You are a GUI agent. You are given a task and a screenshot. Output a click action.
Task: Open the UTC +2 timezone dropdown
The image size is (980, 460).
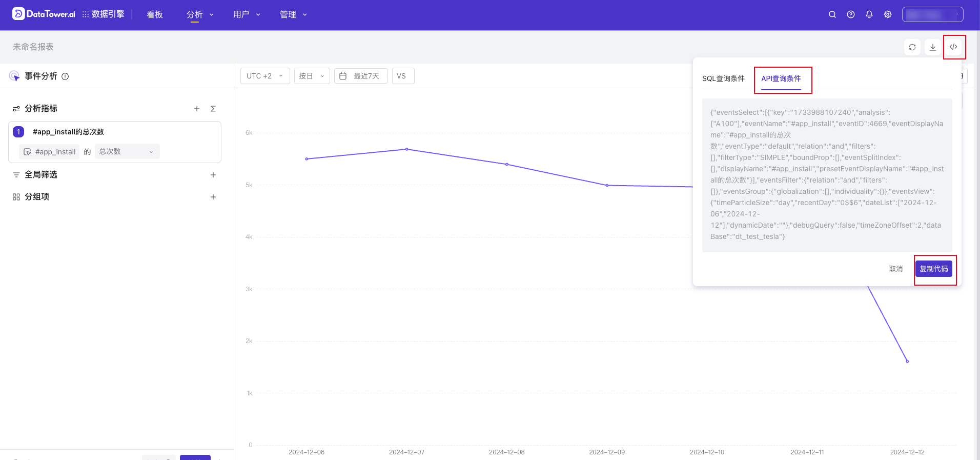tap(265, 76)
